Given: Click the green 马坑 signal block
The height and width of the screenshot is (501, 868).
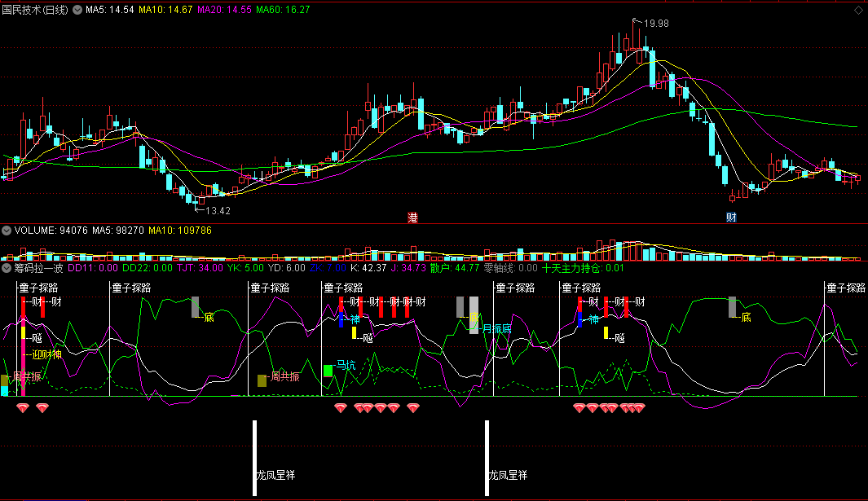Looking at the screenshot, I should (328, 371).
